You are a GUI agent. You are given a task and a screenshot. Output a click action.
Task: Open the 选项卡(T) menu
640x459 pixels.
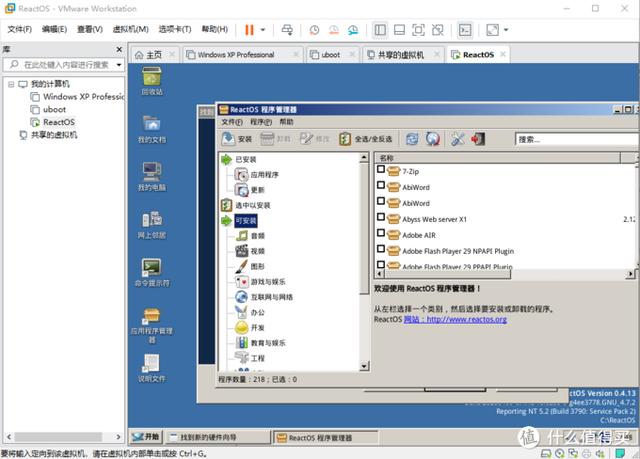click(x=175, y=29)
